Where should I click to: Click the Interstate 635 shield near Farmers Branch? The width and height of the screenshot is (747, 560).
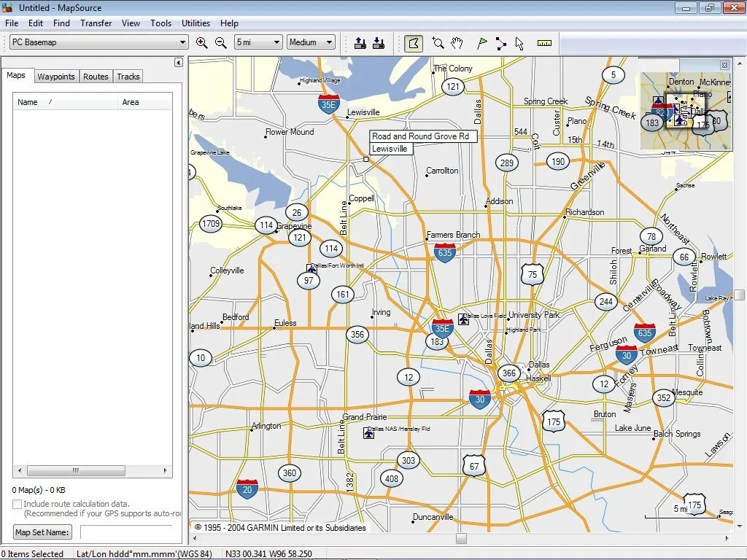444,252
